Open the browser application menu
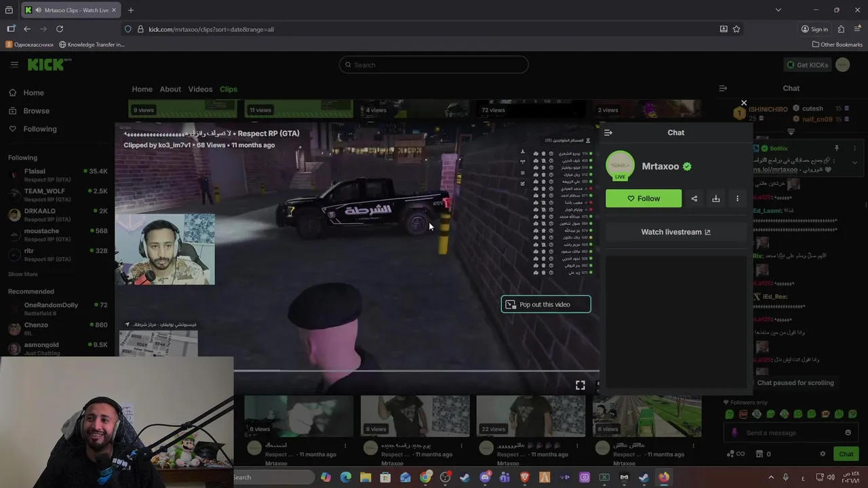Viewport: 868px width, 488px height. pos(857,29)
